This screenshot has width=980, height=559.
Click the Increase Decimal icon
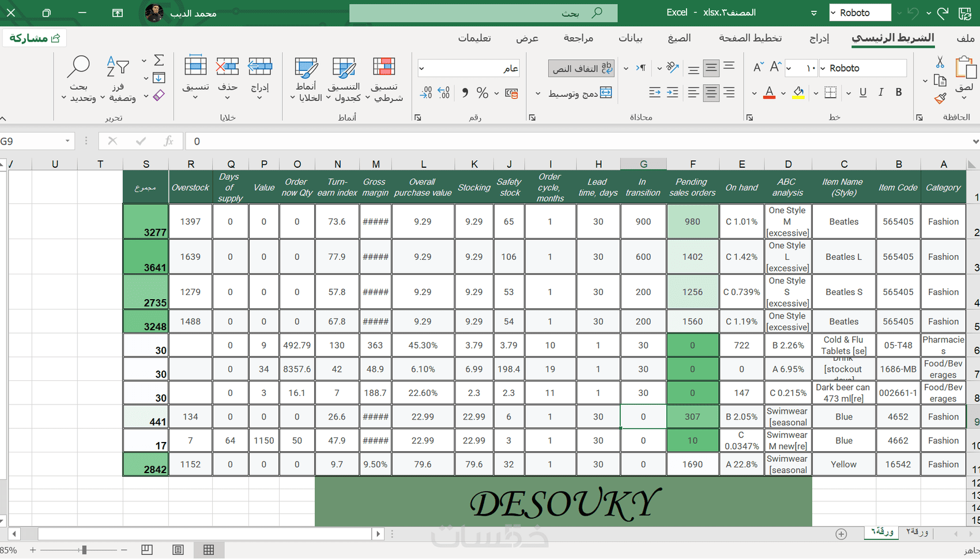click(x=444, y=93)
